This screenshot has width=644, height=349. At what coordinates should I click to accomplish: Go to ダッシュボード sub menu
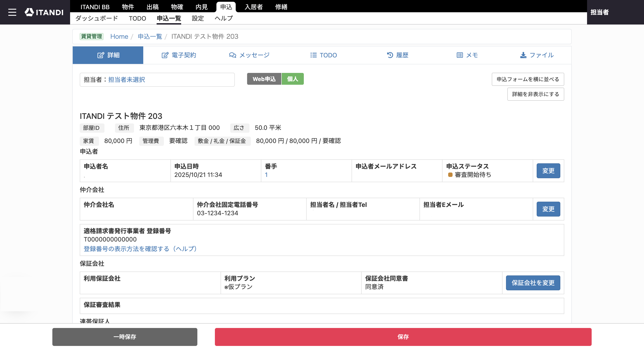[97, 18]
